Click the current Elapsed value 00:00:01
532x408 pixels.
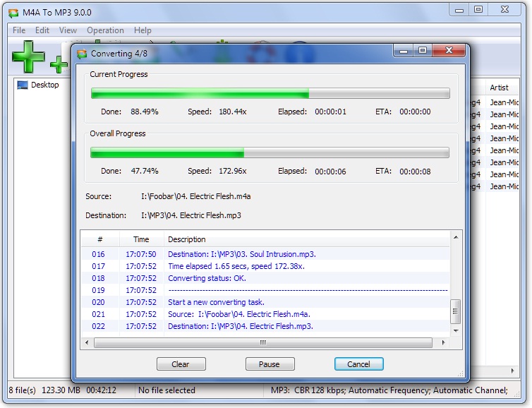(x=330, y=112)
